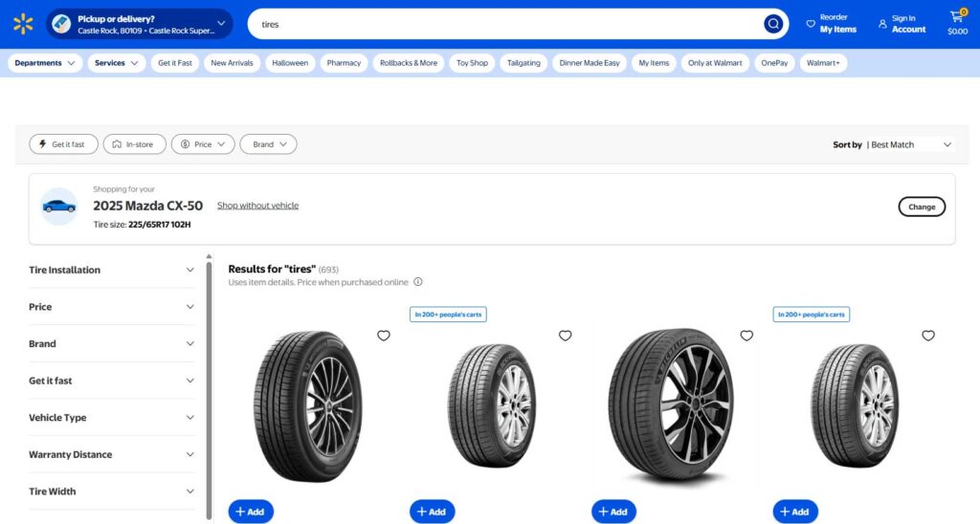Favorite the fourth tire using heart icon

(928, 336)
